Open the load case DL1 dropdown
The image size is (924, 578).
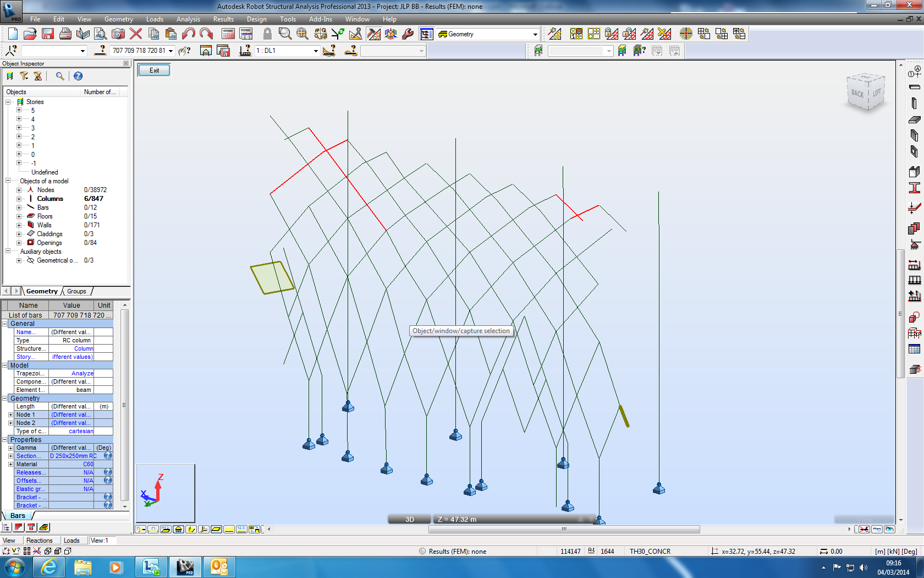[x=315, y=51]
